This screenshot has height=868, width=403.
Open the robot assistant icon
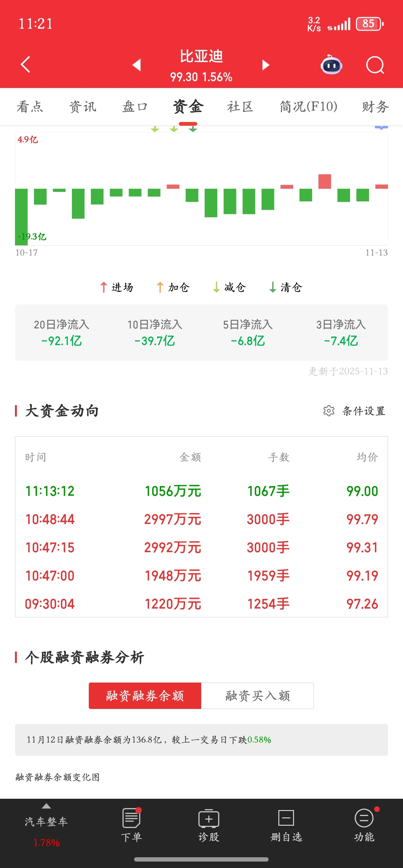point(331,65)
